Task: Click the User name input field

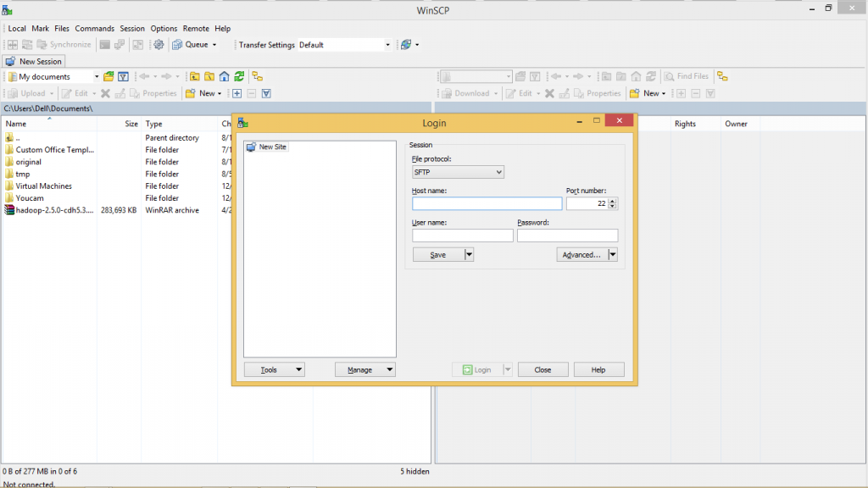Action: [x=463, y=236]
